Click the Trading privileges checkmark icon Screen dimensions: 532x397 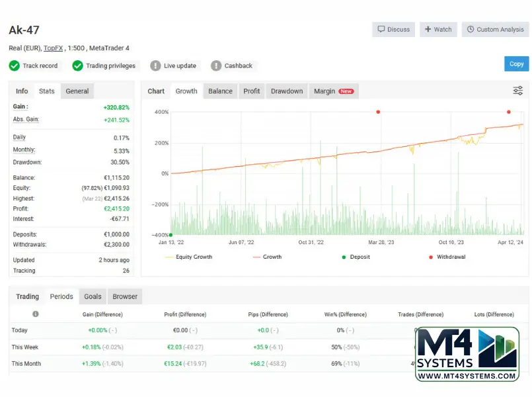click(78, 66)
